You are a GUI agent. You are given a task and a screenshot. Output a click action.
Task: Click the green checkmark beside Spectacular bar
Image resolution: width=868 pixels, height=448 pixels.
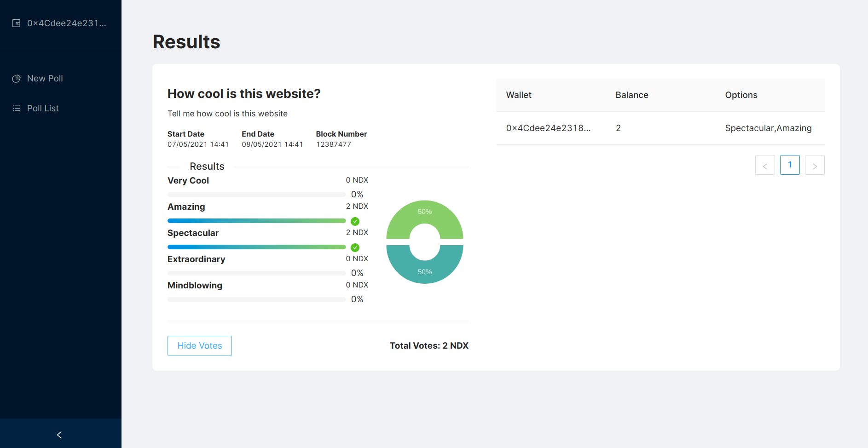(x=355, y=247)
